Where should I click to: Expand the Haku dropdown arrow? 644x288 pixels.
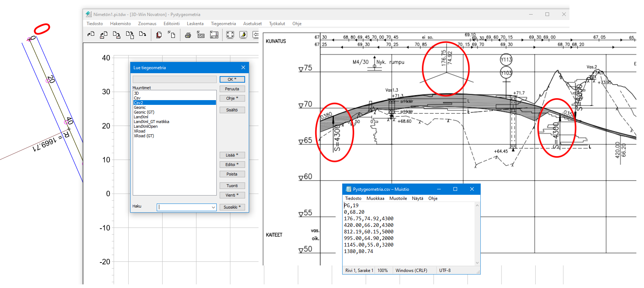coord(213,207)
